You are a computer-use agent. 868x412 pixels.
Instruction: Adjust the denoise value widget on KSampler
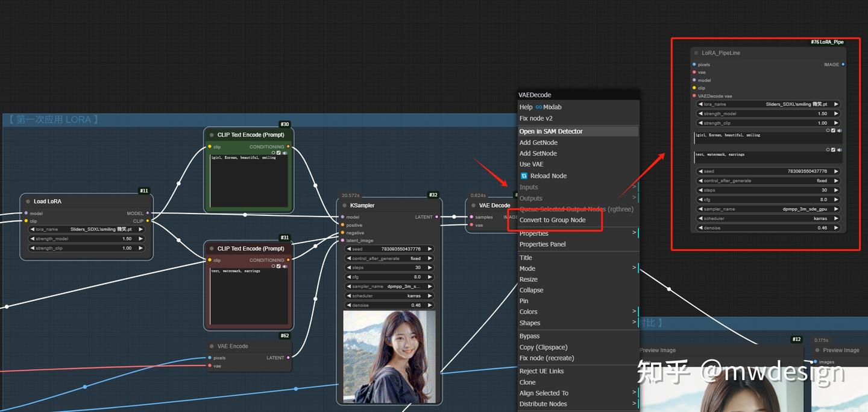(389, 305)
